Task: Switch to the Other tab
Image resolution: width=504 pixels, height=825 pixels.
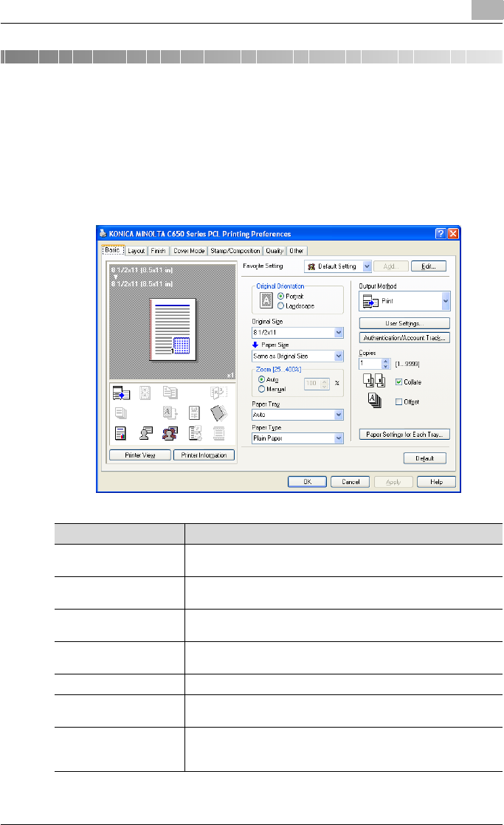Action: [x=297, y=251]
